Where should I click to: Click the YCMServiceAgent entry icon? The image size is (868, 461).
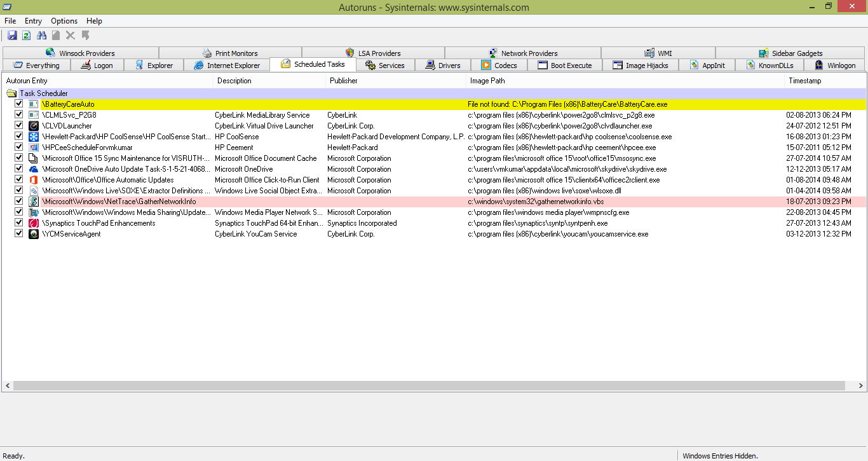coord(34,234)
